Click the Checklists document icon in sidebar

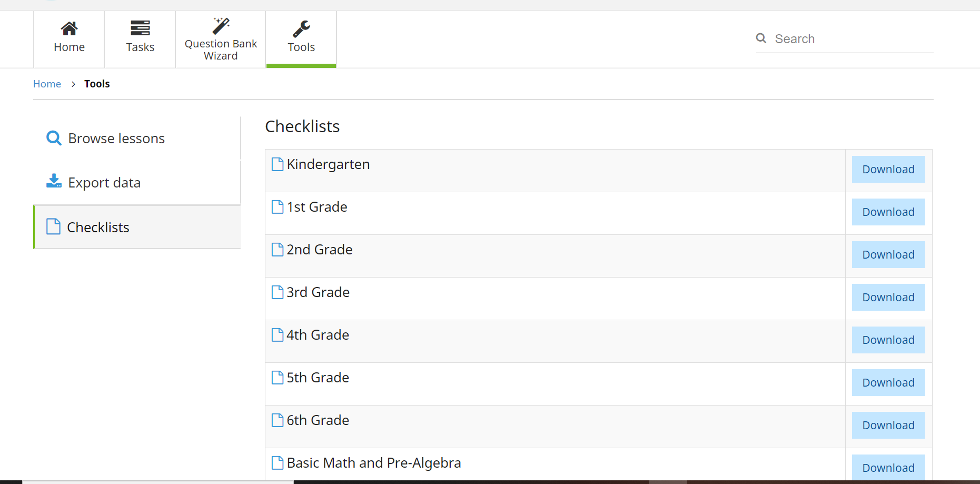[x=53, y=227]
